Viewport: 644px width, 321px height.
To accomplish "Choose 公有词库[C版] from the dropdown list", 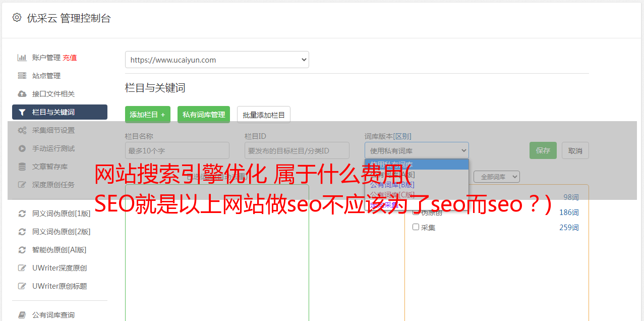I will pyautogui.click(x=417, y=195).
